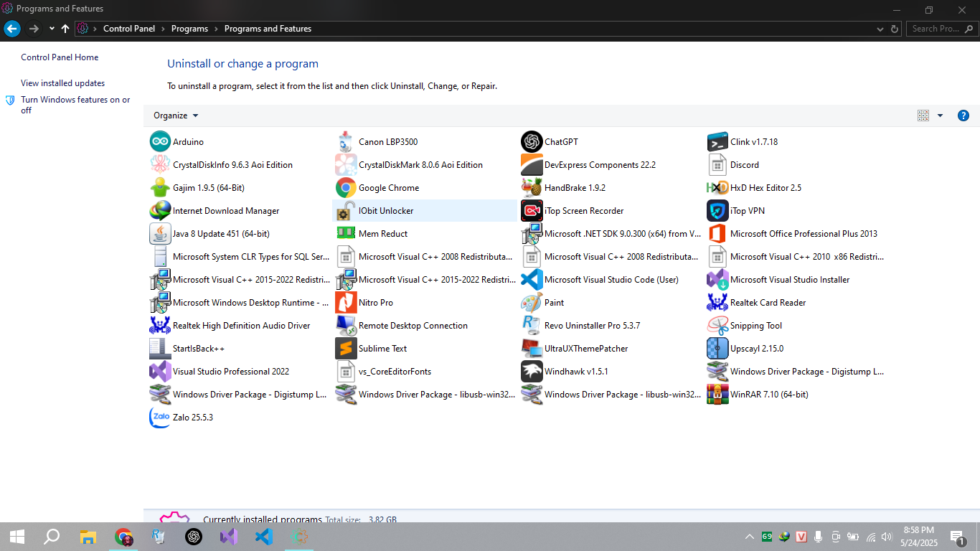Go back with the Back arrow button
The height and width of the screenshot is (551, 980).
pyautogui.click(x=12, y=29)
